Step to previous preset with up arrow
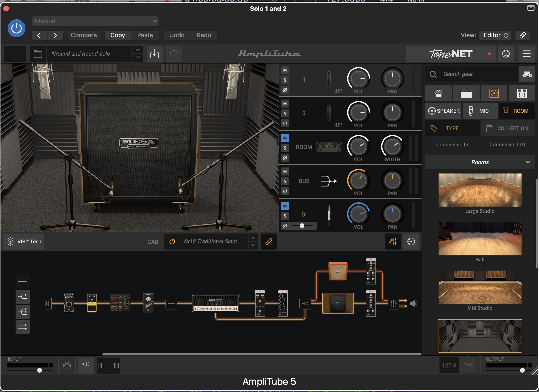 (138, 50)
